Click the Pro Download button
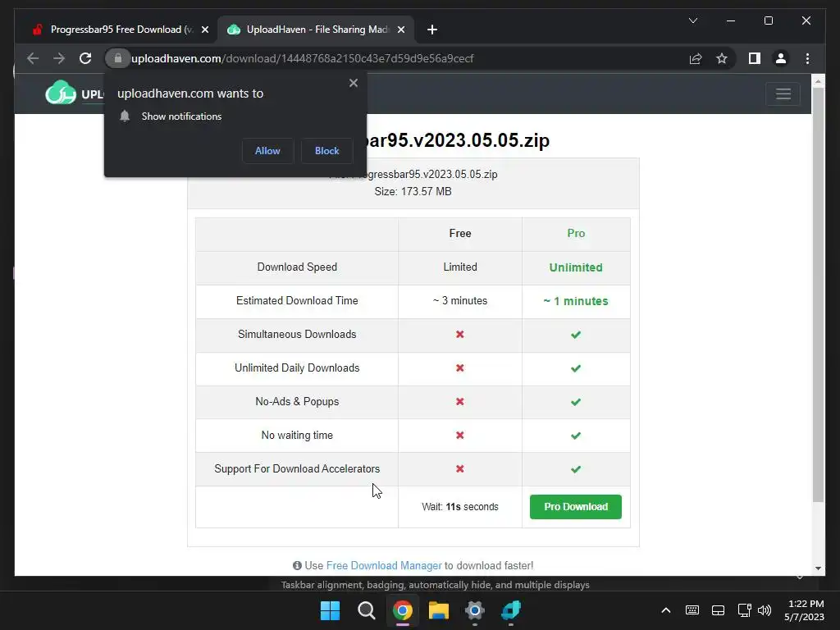 pyautogui.click(x=575, y=507)
